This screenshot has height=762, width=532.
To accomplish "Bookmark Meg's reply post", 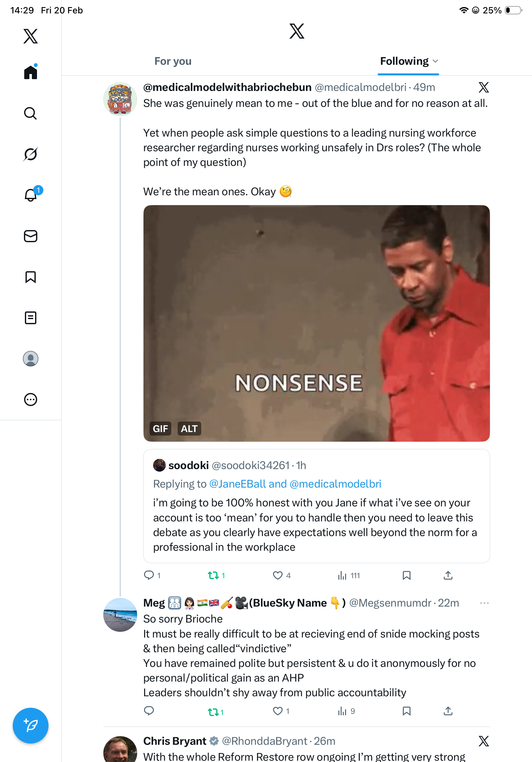I will click(x=406, y=711).
